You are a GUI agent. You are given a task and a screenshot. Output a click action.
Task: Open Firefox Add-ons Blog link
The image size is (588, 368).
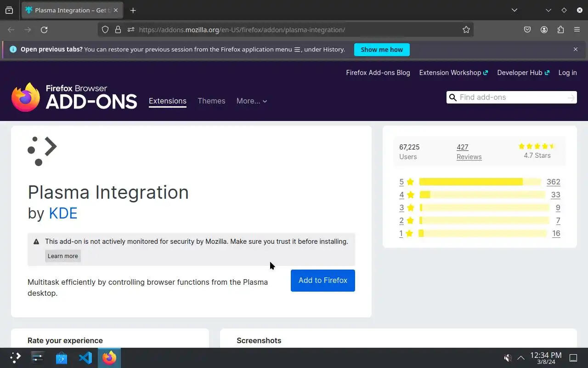coord(378,73)
